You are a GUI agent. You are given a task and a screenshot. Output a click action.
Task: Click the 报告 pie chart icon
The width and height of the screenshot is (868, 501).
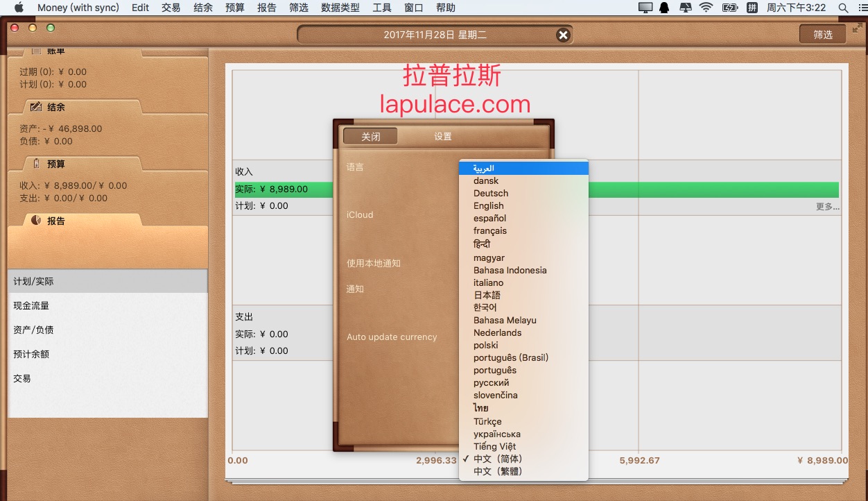(x=36, y=221)
